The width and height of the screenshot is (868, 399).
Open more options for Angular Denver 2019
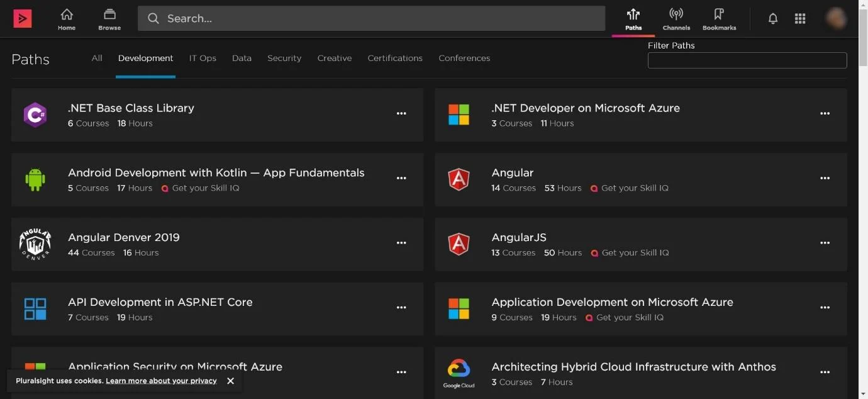pyautogui.click(x=401, y=243)
